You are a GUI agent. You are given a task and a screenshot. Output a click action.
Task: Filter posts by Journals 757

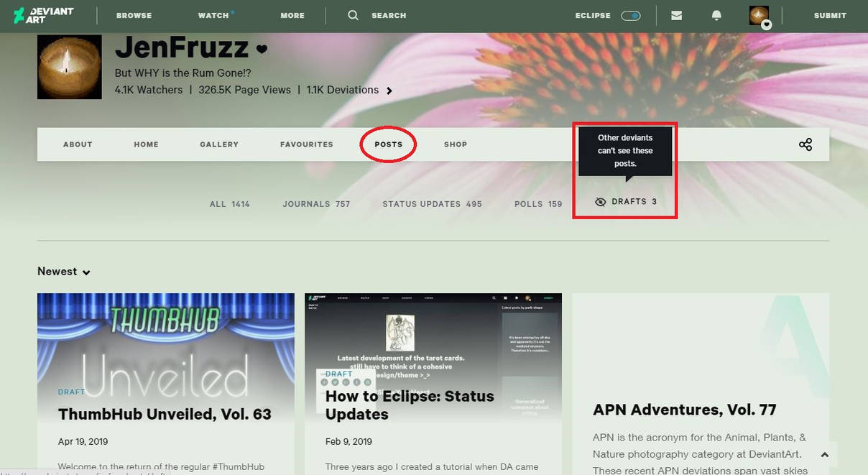tap(317, 204)
